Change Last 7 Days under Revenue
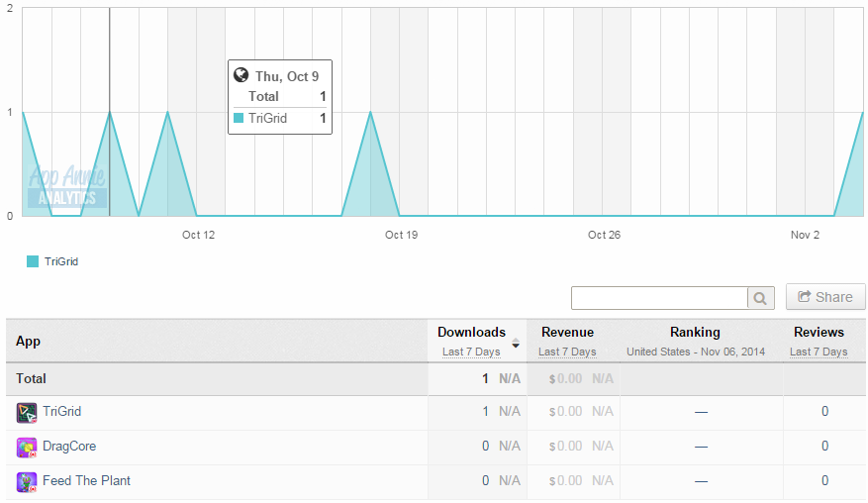 tap(567, 352)
